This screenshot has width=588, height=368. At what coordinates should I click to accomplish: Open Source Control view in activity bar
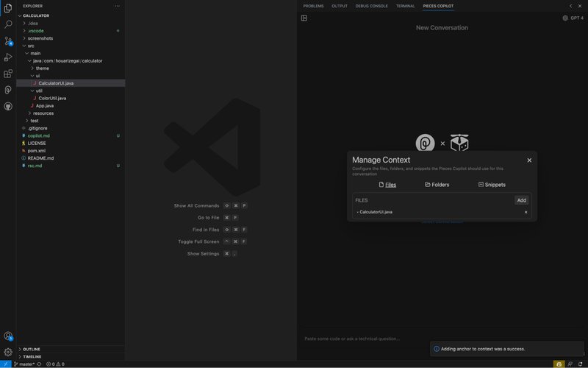[x=8, y=41]
